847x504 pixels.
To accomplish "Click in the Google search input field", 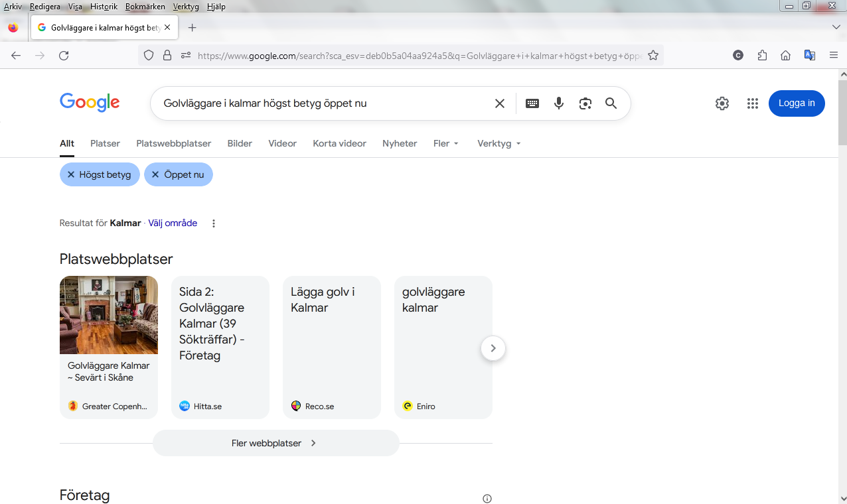I will pyautogui.click(x=319, y=103).
